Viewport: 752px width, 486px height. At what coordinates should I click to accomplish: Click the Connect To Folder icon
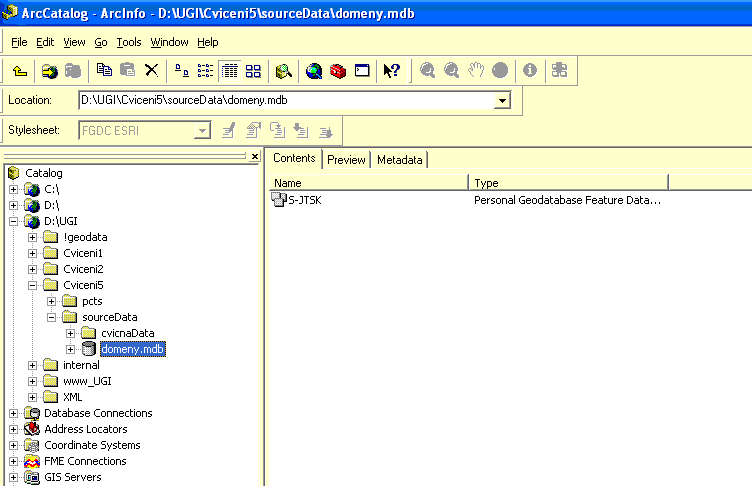[49, 71]
